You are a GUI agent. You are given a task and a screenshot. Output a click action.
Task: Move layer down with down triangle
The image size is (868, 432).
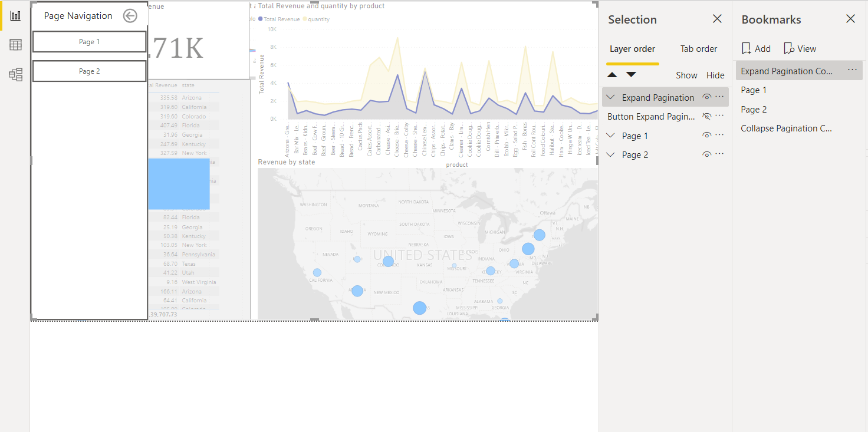click(x=631, y=75)
